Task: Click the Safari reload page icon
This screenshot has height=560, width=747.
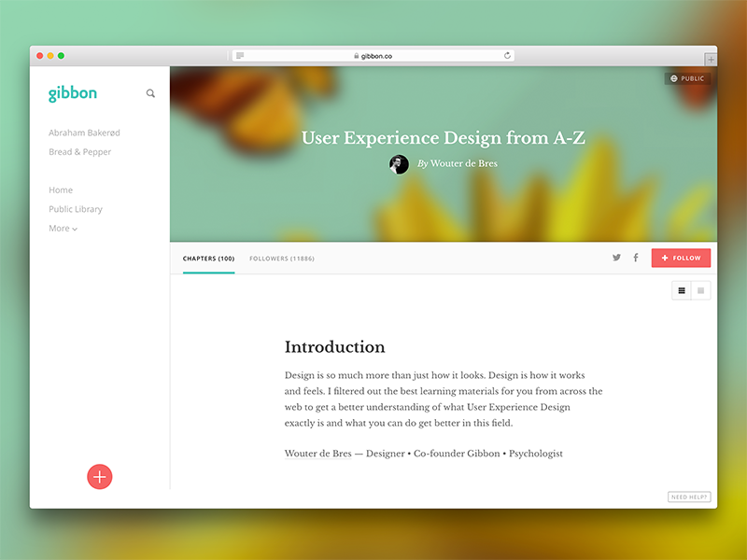Action: pos(507,56)
